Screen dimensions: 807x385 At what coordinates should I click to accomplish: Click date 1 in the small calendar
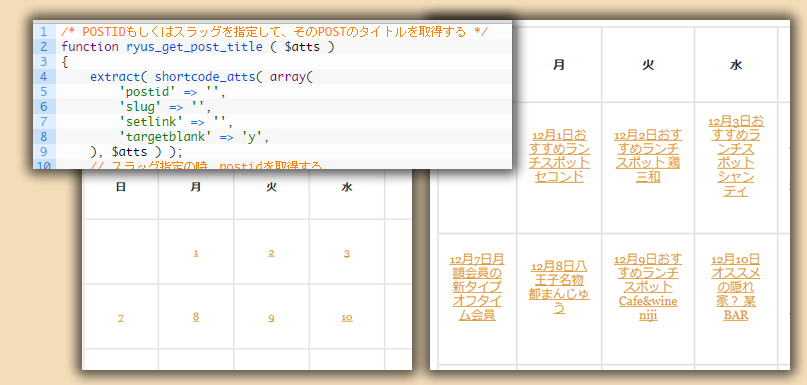click(x=196, y=253)
